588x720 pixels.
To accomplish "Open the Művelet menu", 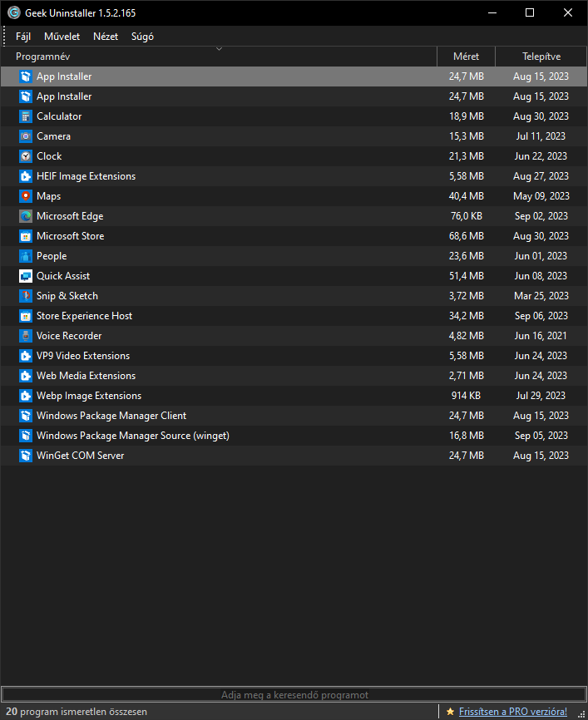I will pyautogui.click(x=62, y=37).
